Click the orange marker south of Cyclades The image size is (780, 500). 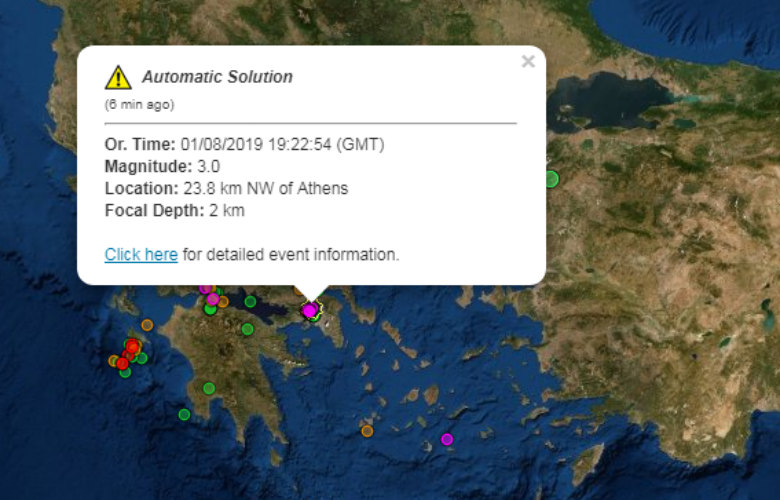pos(367,431)
